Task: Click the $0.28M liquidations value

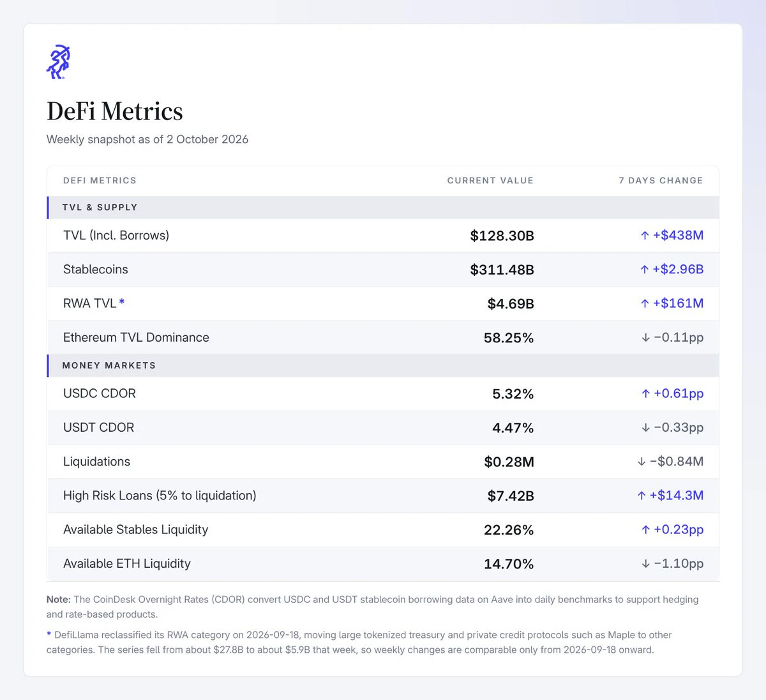Action: point(509,462)
